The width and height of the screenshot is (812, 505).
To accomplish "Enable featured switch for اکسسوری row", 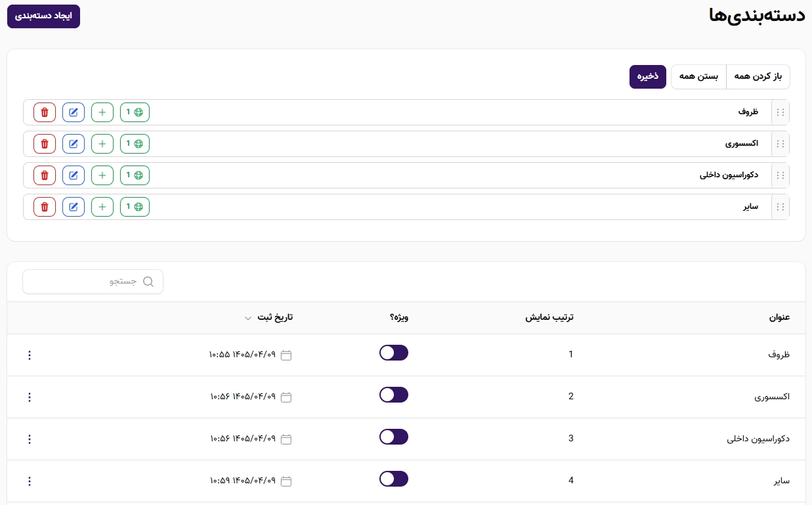I will click(x=394, y=395).
